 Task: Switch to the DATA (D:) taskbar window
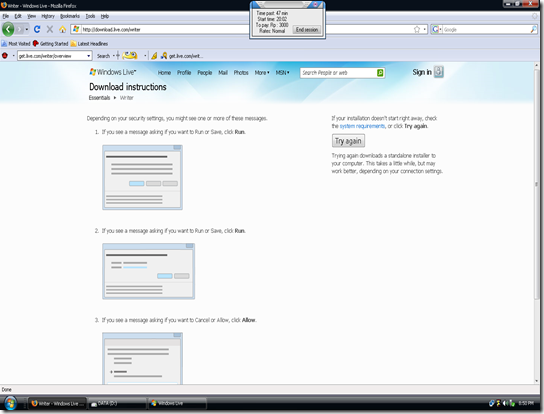click(x=117, y=404)
